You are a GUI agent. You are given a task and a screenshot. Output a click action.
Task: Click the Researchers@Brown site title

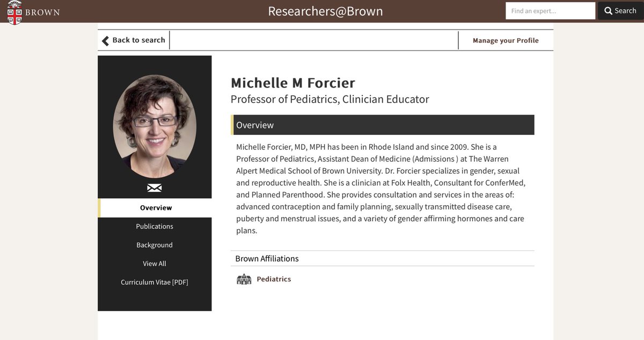[325, 11]
